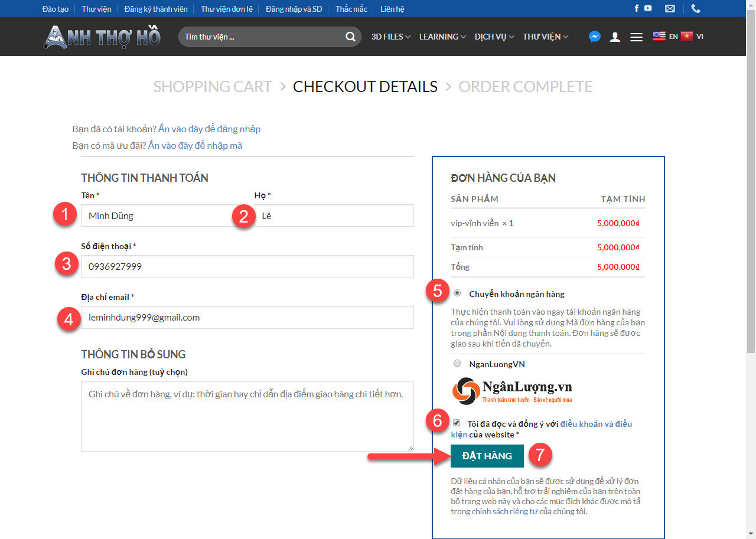This screenshot has width=756, height=539.
Task: Click the phone icon in top bar
Action: [696, 8]
